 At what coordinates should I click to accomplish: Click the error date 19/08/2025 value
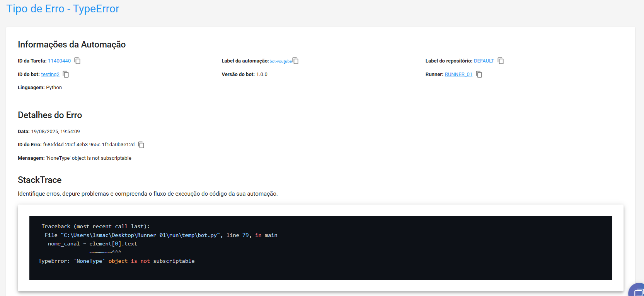[x=55, y=132]
